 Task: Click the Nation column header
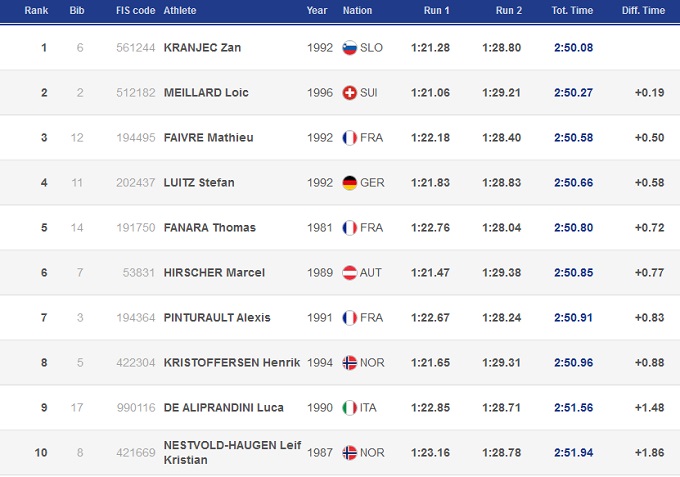[357, 10]
